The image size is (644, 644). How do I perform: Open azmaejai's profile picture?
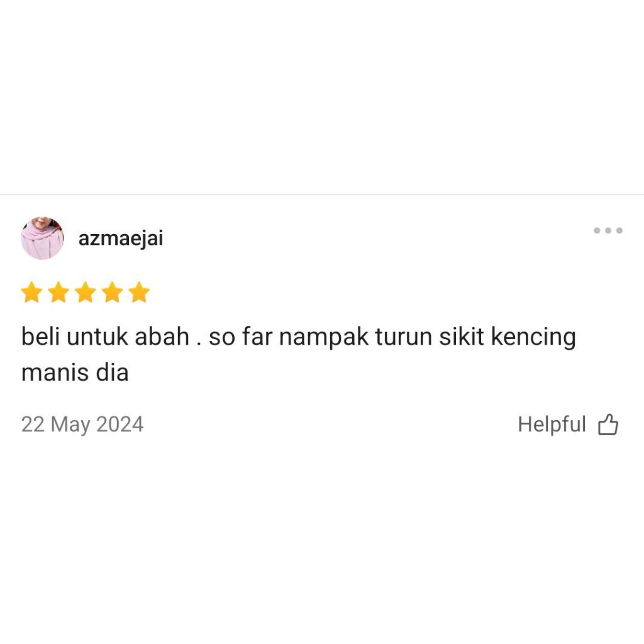[x=42, y=238]
